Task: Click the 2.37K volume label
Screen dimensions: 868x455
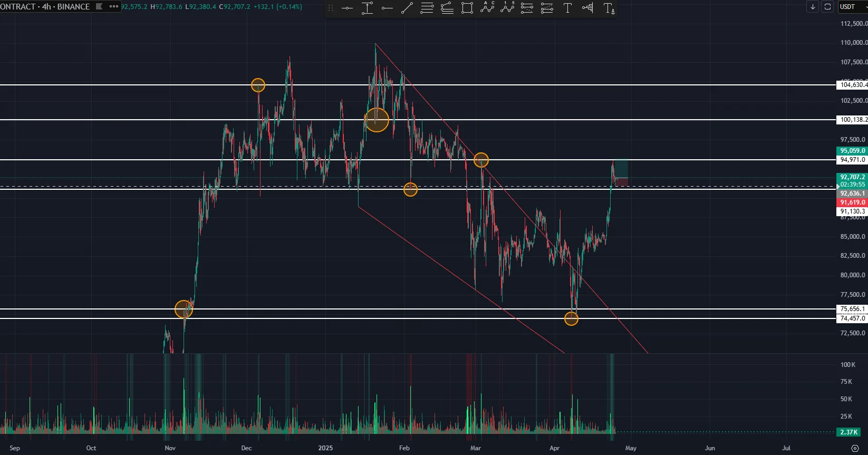Action: pos(849,432)
